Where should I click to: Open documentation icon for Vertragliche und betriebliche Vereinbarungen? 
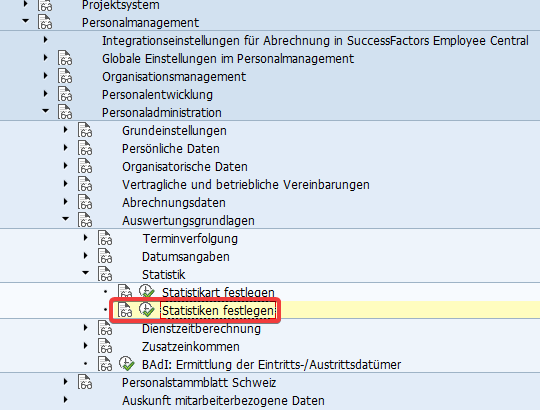pos(85,184)
